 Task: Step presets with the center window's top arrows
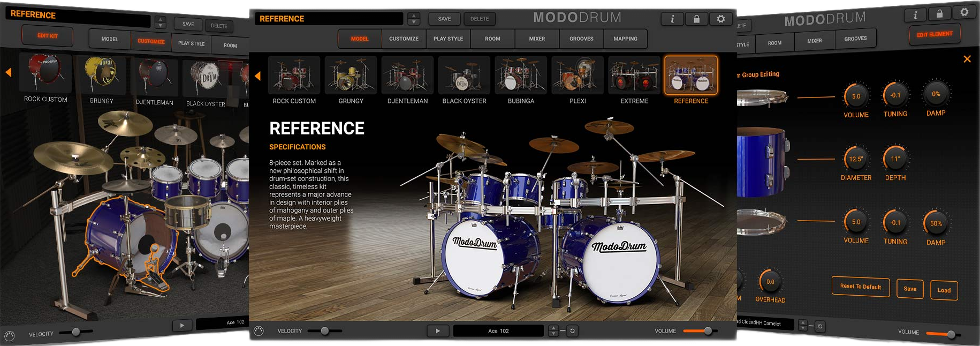(x=414, y=19)
